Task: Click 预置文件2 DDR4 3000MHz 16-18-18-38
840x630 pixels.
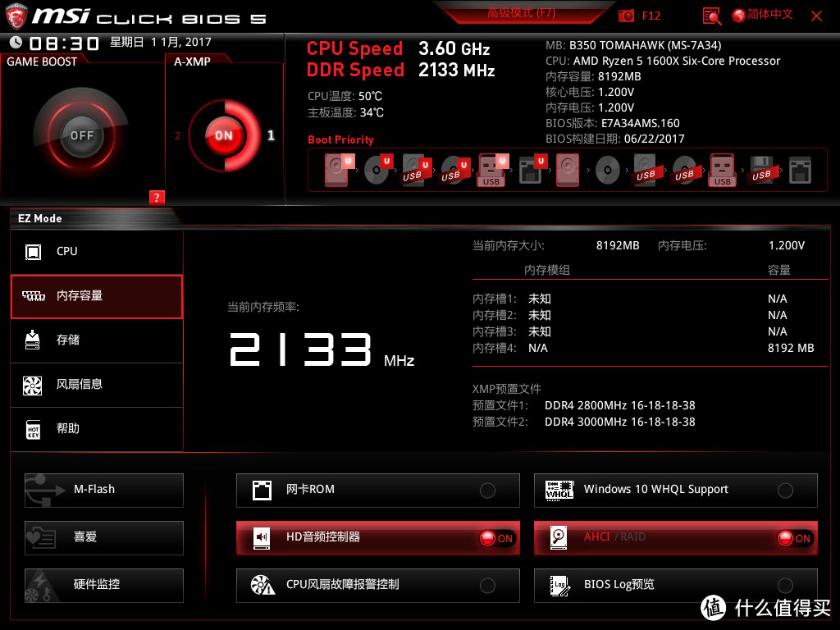Action: pos(584,422)
